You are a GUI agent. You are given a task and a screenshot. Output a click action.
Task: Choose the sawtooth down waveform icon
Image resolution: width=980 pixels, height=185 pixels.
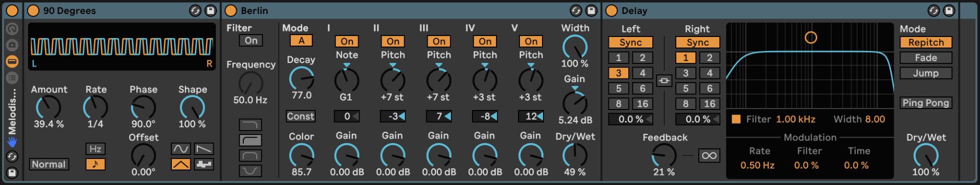[204, 148]
